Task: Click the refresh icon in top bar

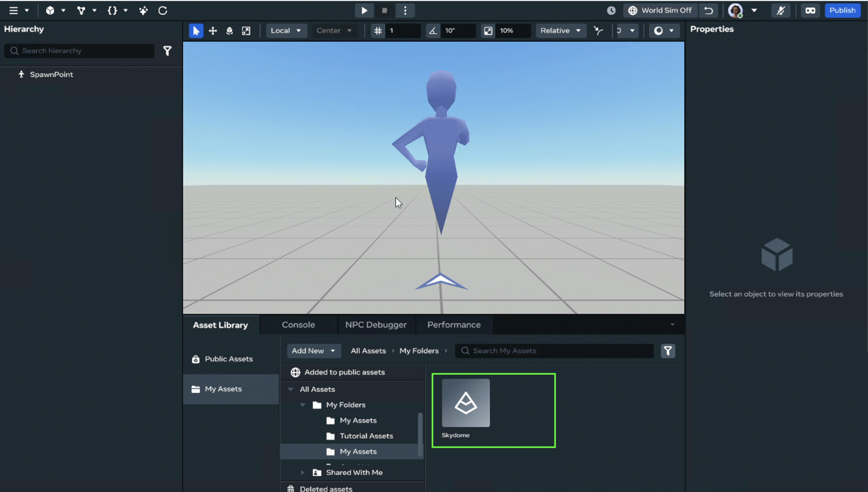Action: [x=163, y=10]
